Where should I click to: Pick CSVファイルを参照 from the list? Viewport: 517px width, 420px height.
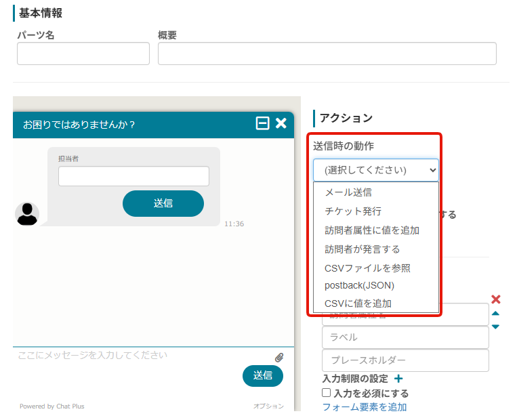367,268
